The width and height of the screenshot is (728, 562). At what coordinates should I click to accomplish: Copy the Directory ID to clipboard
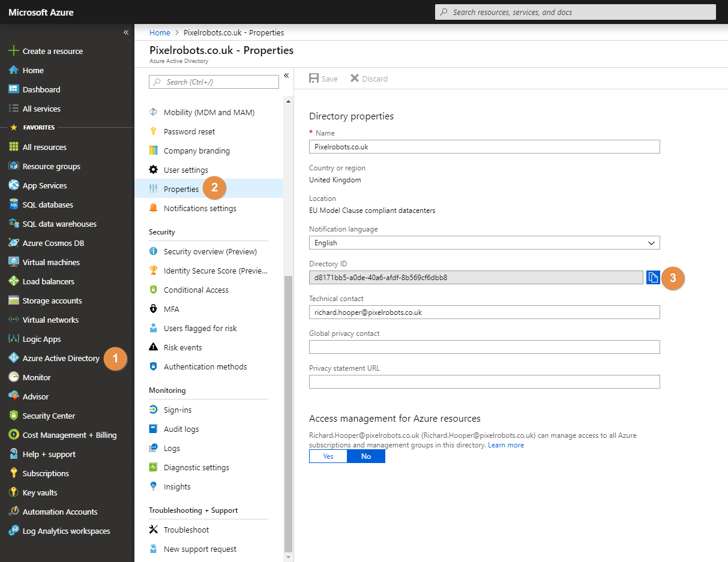click(x=653, y=277)
